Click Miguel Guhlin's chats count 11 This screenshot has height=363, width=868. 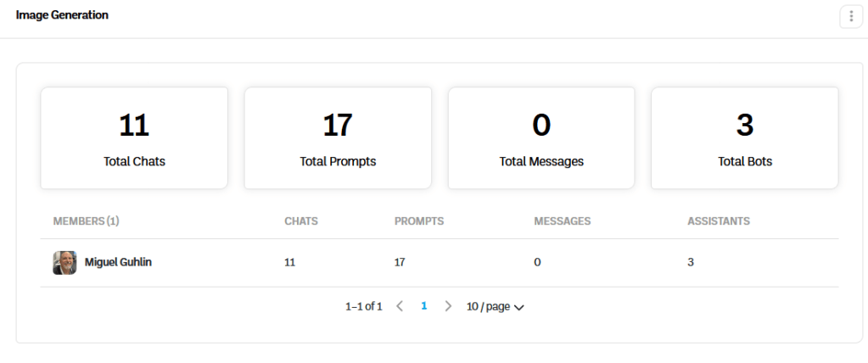point(289,263)
